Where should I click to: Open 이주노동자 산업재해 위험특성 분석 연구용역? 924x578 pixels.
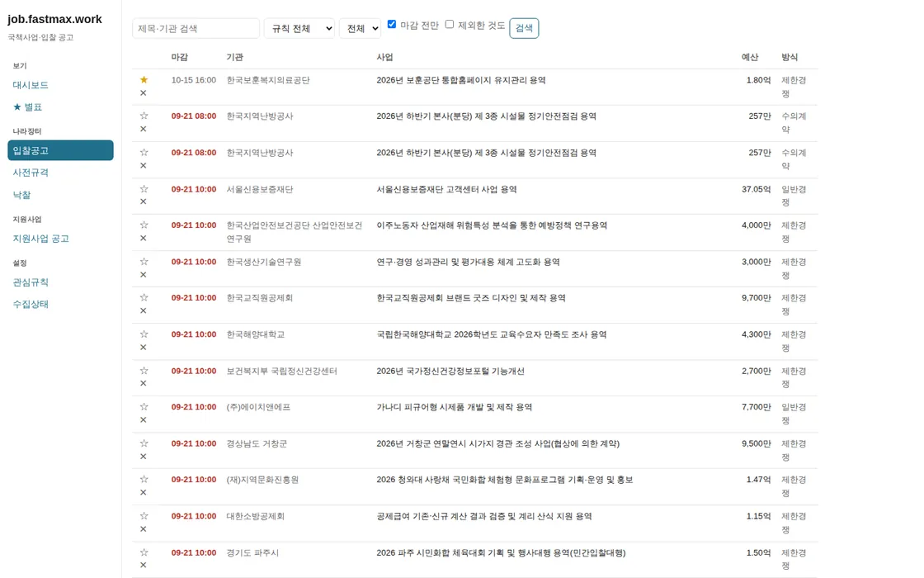[x=492, y=225]
